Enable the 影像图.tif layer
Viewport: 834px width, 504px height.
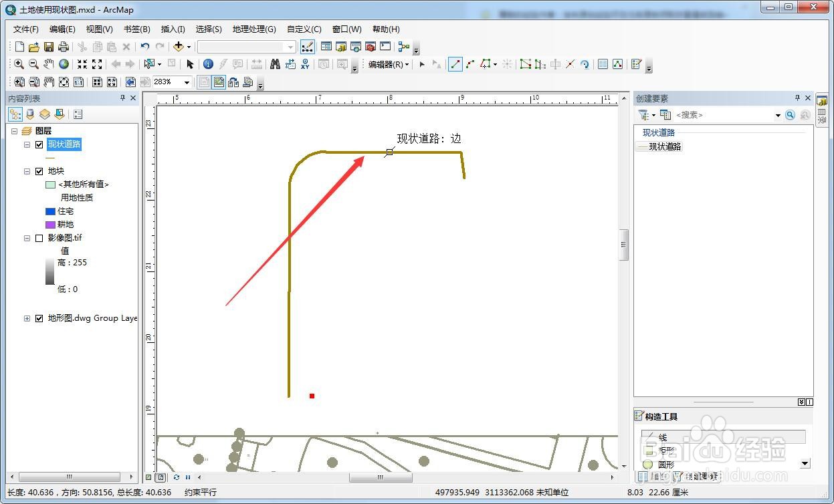pos(39,237)
